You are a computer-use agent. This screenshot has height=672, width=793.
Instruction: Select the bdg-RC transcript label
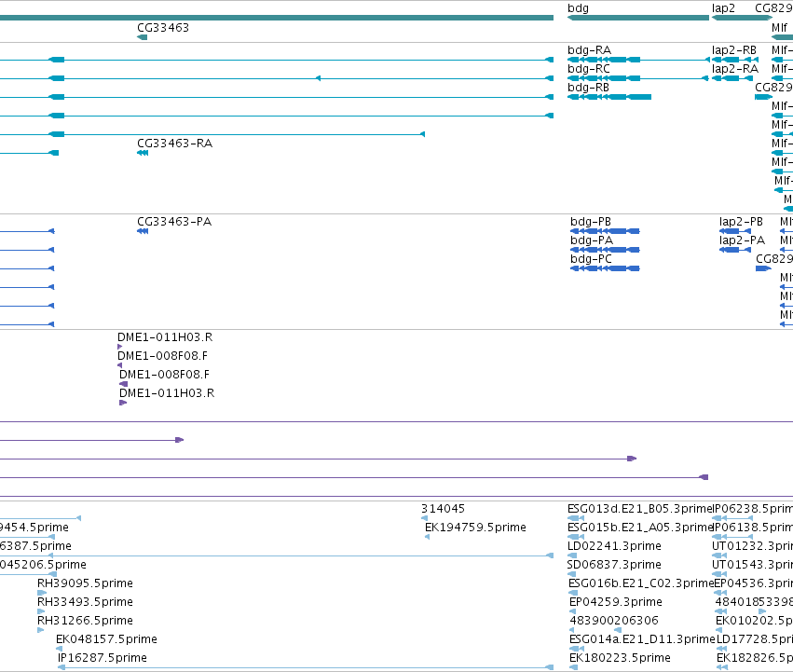click(x=589, y=69)
